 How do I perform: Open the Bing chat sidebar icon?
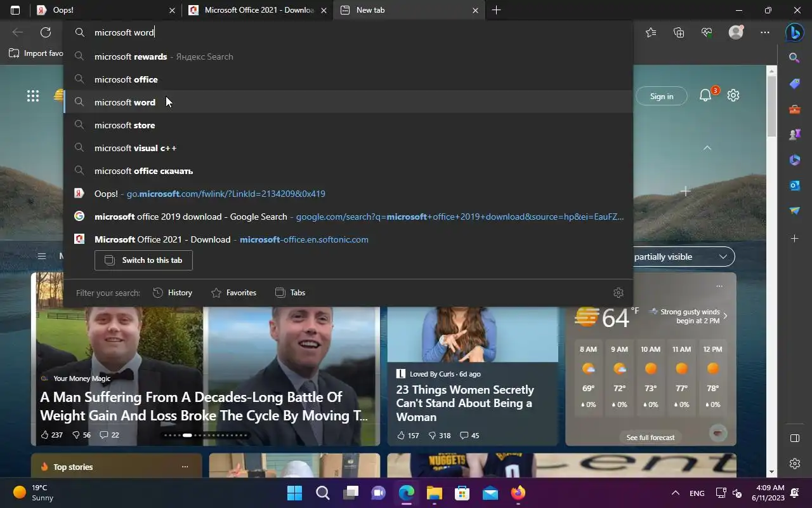point(794,32)
